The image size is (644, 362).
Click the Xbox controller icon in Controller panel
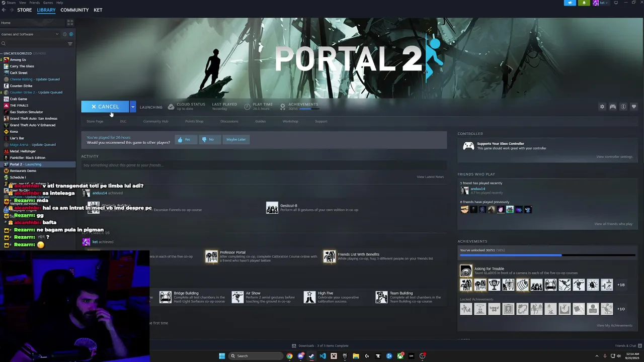click(x=468, y=146)
